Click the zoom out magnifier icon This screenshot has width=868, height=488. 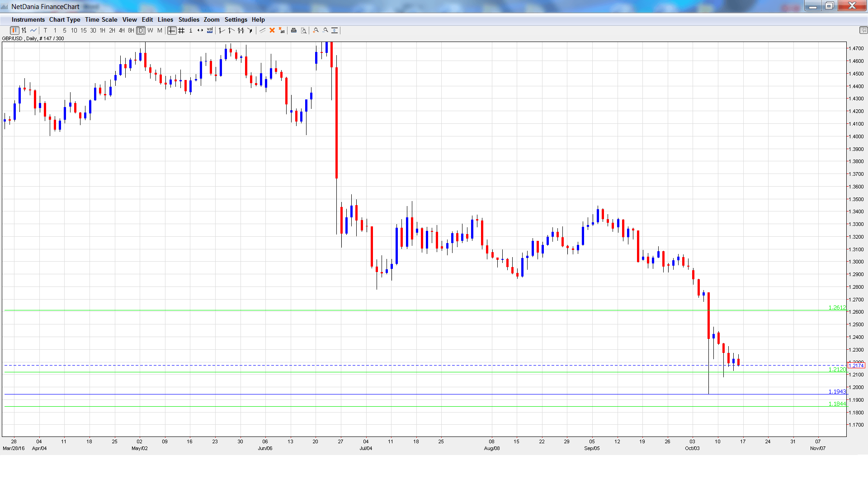[325, 30]
